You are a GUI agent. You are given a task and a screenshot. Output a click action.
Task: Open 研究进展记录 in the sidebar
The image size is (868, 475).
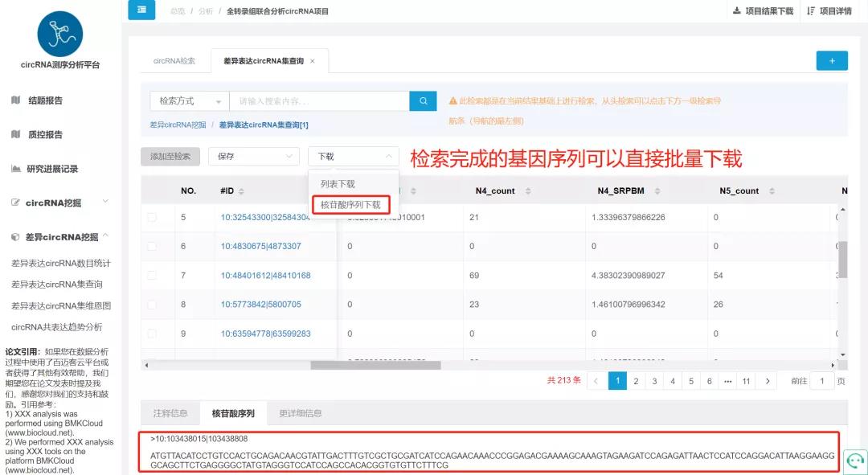pos(52,169)
